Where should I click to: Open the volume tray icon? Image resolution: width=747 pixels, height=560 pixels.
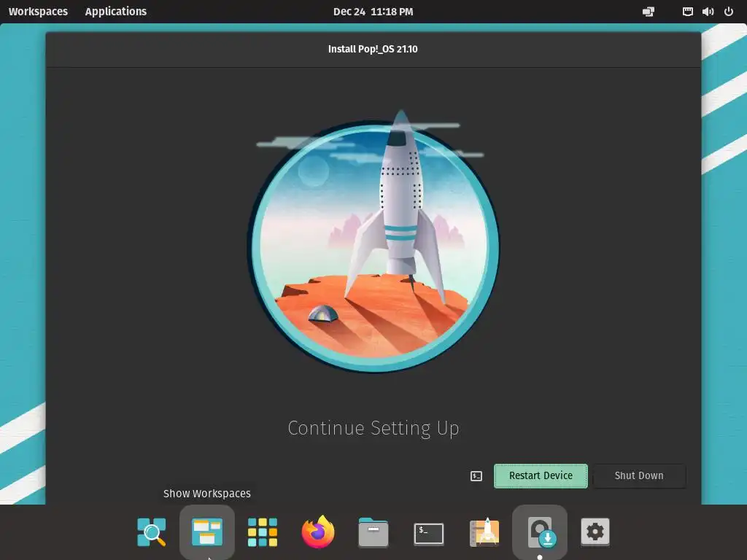[x=708, y=12]
